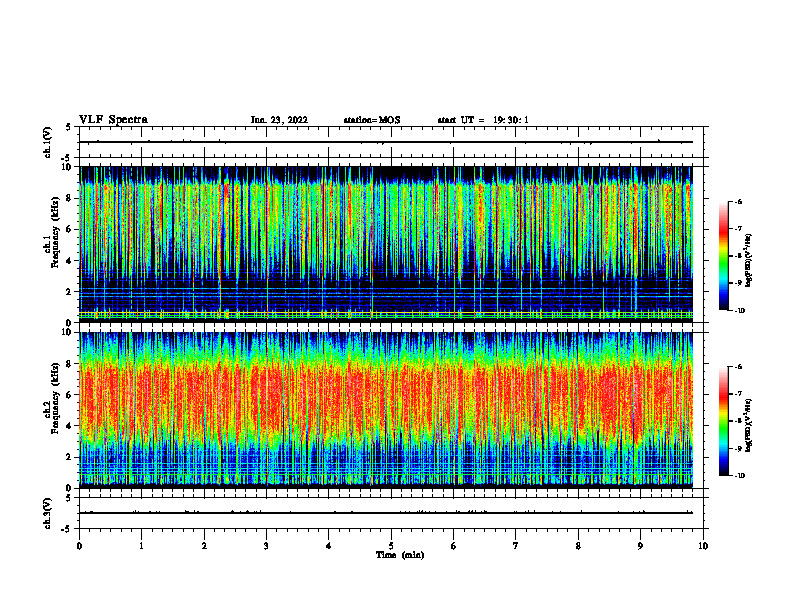Click time axis tick label '10'
Screen dimensions: 792x612
point(703,546)
